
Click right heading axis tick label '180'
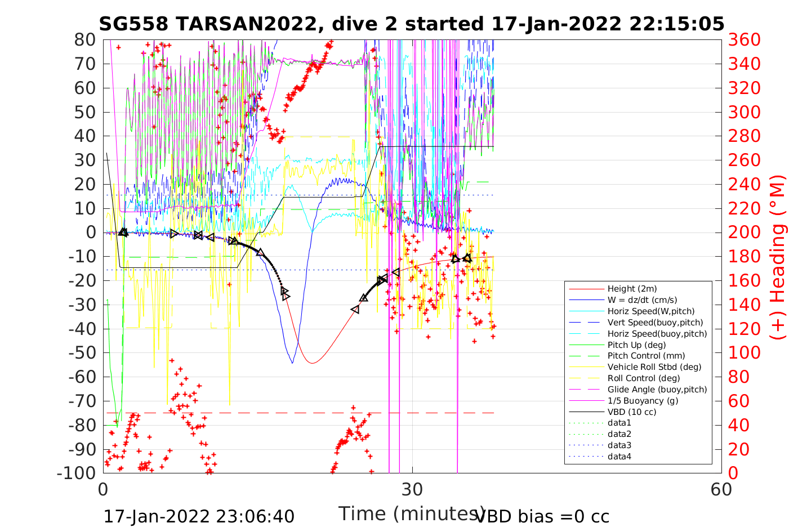(744, 256)
